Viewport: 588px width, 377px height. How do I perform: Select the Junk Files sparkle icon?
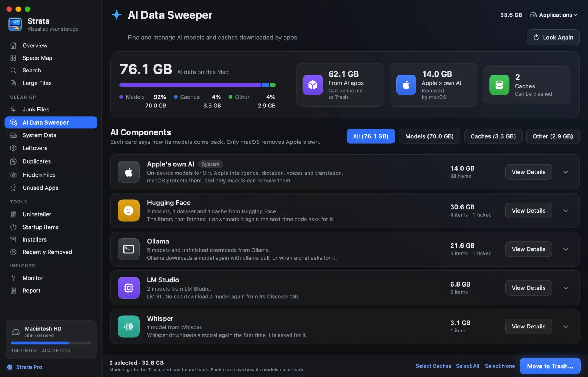(13, 110)
